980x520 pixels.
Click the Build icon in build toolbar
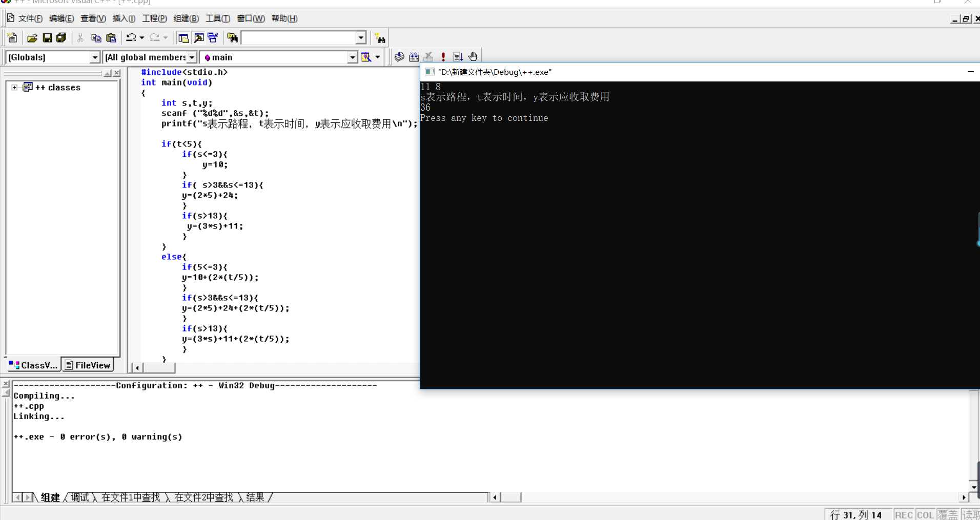click(x=414, y=57)
